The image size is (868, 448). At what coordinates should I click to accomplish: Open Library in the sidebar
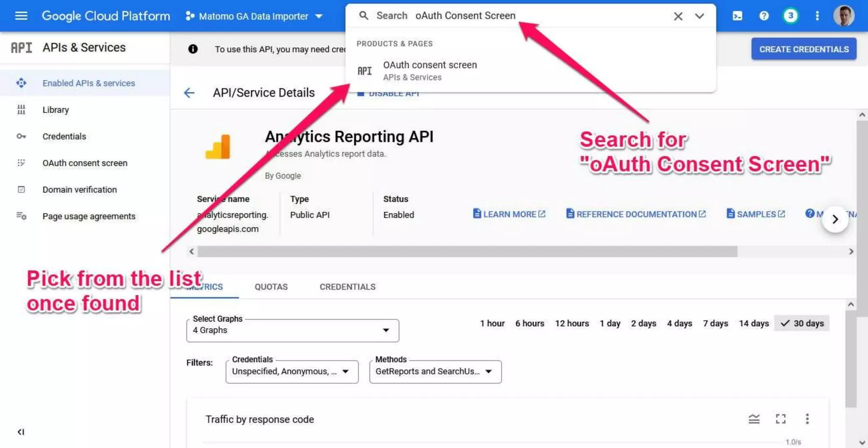click(85, 110)
